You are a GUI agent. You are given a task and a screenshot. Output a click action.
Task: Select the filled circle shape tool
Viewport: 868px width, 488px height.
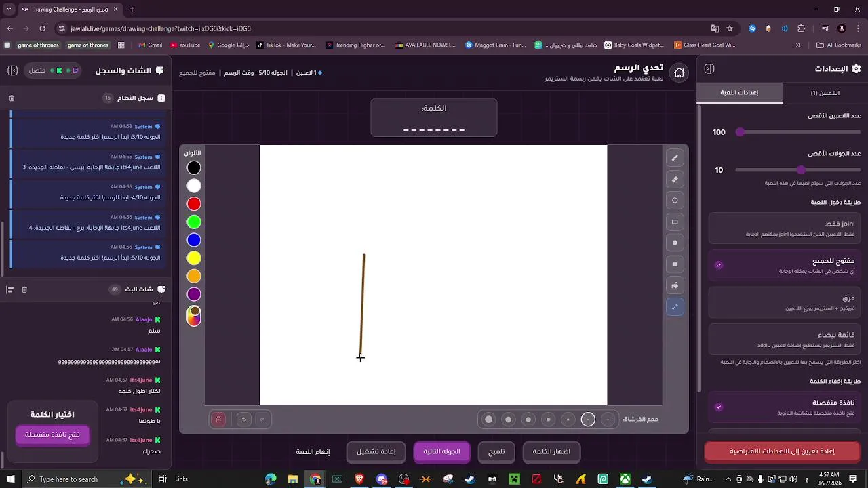click(x=675, y=243)
